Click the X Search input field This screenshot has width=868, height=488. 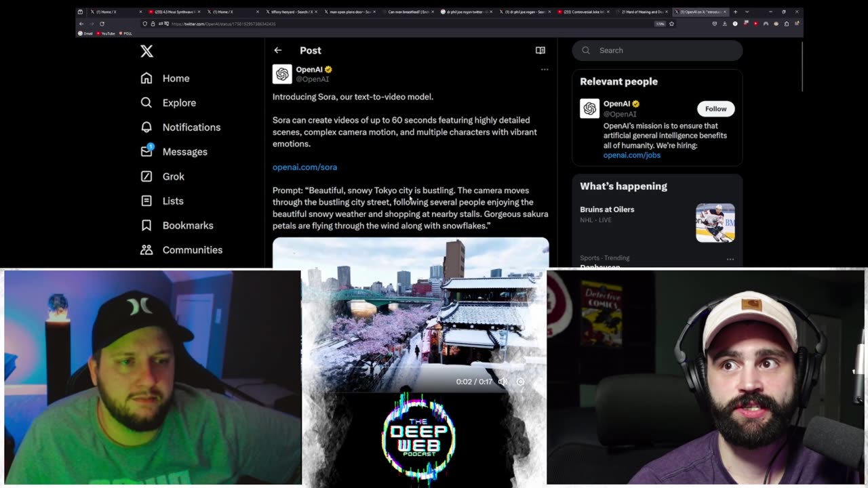(657, 50)
